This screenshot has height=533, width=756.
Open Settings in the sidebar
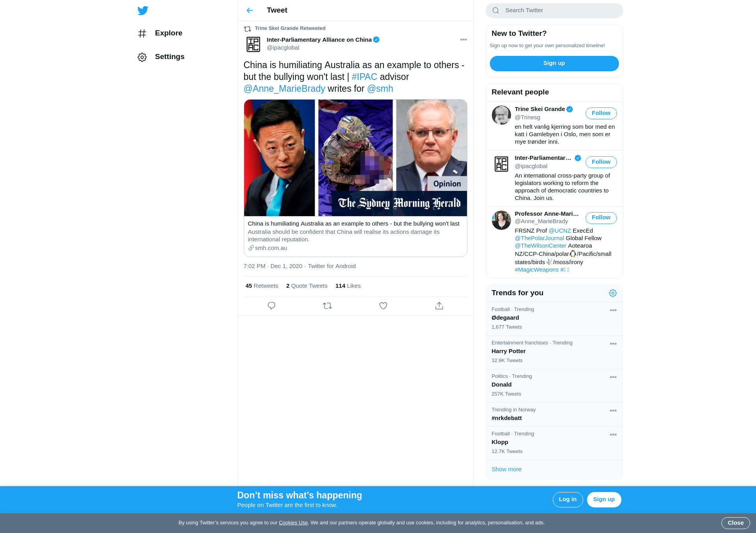(161, 57)
